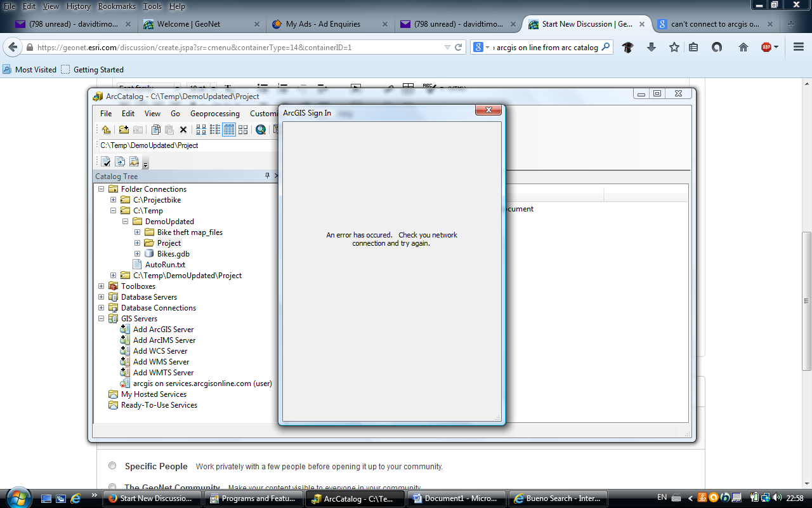Pin the Catalog Tree panel

click(268, 176)
